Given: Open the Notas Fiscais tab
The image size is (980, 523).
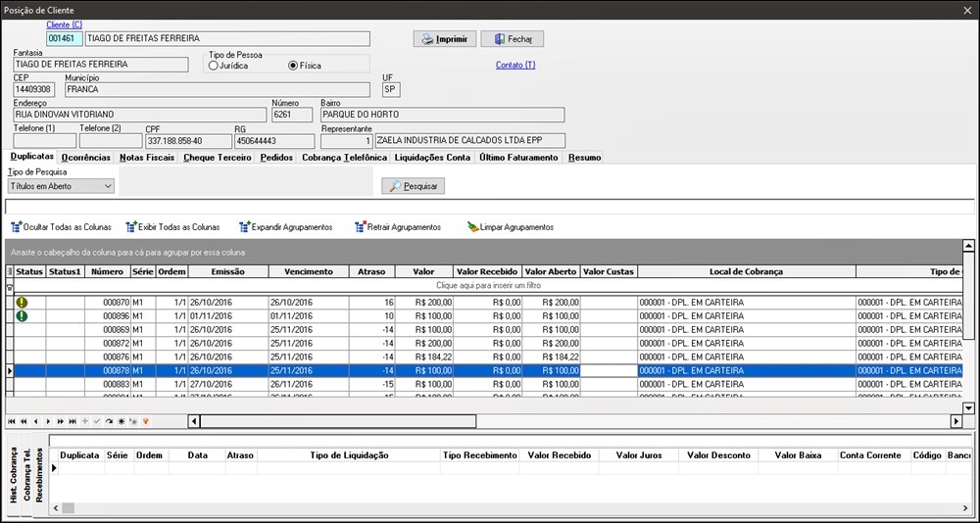Looking at the screenshot, I should coord(147,158).
